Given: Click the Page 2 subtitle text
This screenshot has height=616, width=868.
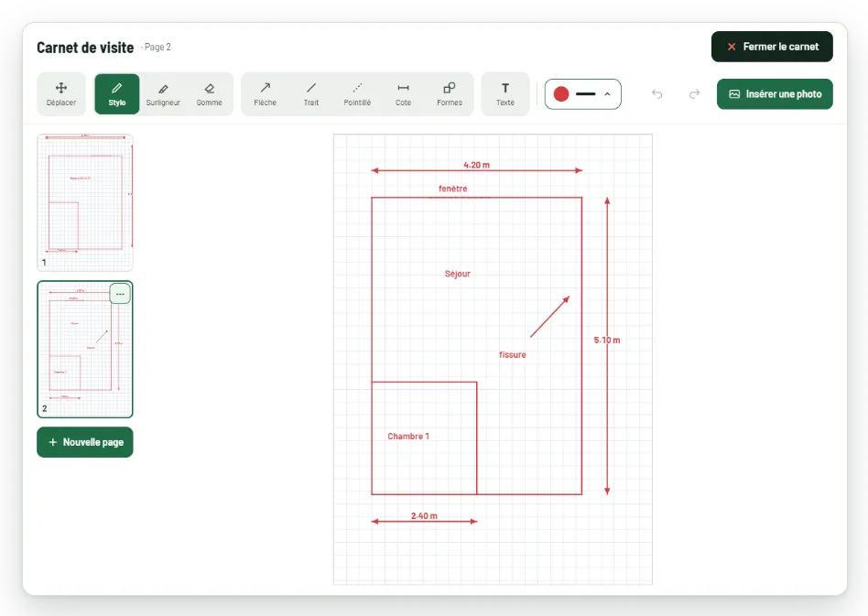Looking at the screenshot, I should (x=157, y=47).
